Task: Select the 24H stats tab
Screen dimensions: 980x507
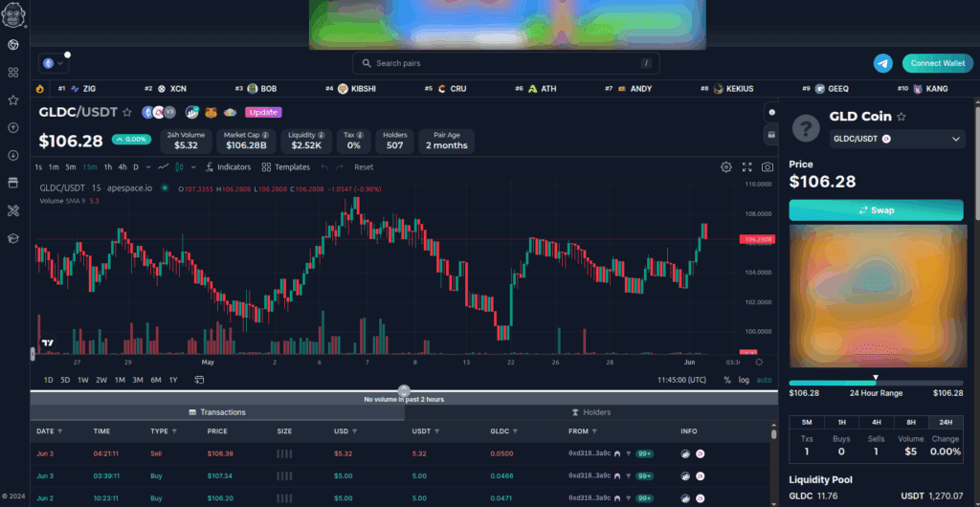Action: click(947, 422)
